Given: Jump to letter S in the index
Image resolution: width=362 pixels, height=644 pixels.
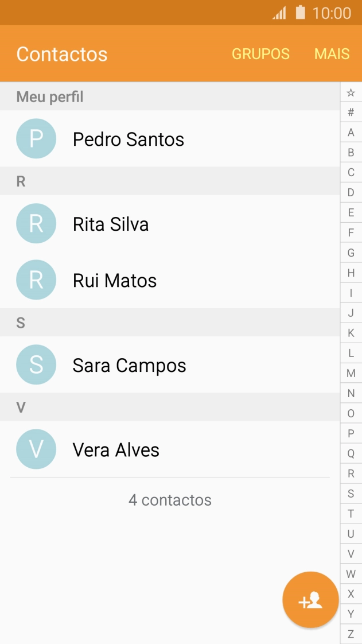Looking at the screenshot, I should click(x=351, y=493).
